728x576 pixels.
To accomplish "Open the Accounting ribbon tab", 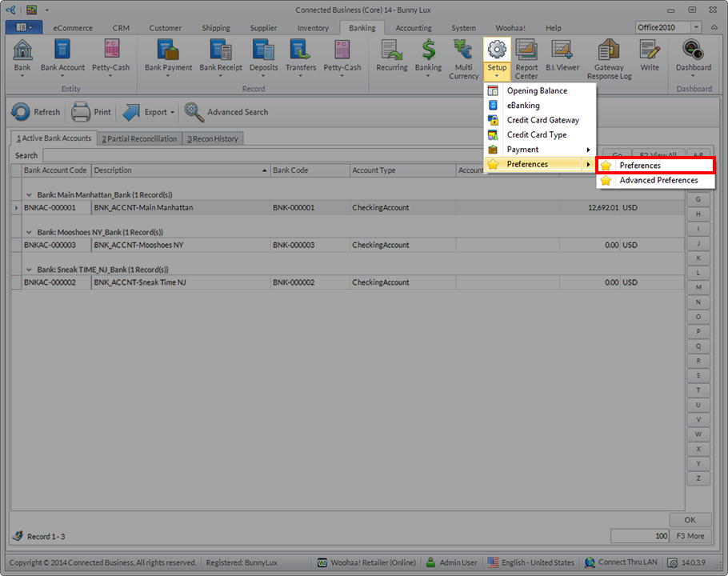I will click(x=413, y=28).
